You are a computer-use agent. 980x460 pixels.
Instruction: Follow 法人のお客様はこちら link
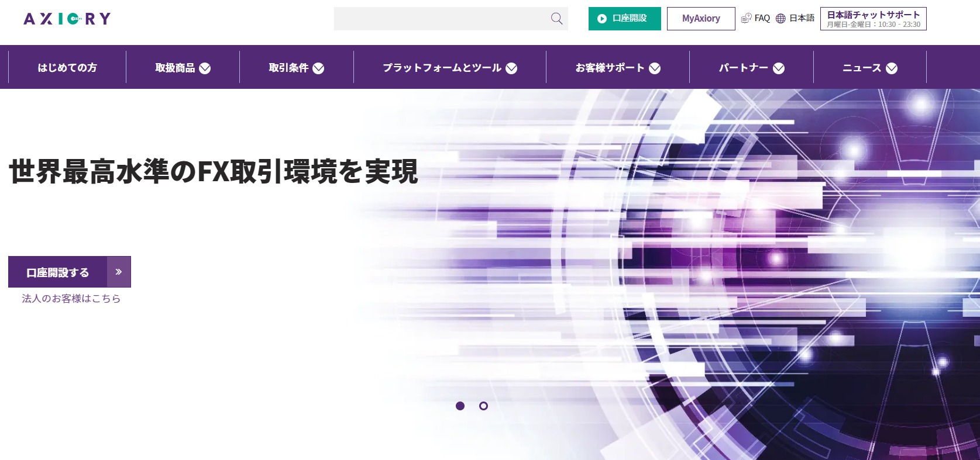click(x=71, y=299)
